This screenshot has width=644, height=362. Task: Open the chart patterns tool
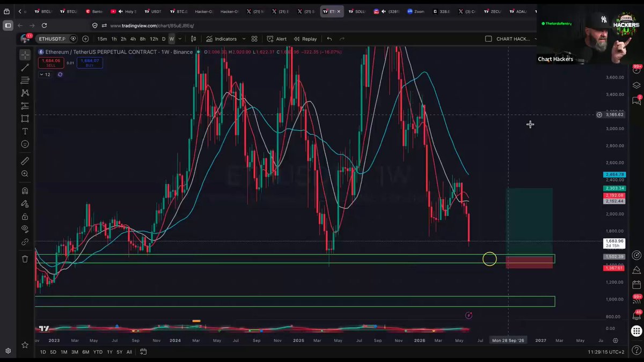click(x=25, y=93)
